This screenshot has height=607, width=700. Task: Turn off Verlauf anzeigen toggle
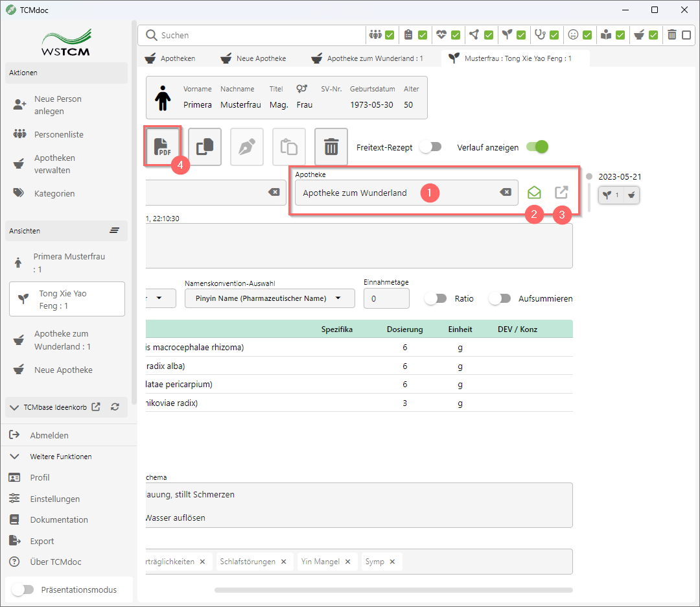(x=537, y=147)
